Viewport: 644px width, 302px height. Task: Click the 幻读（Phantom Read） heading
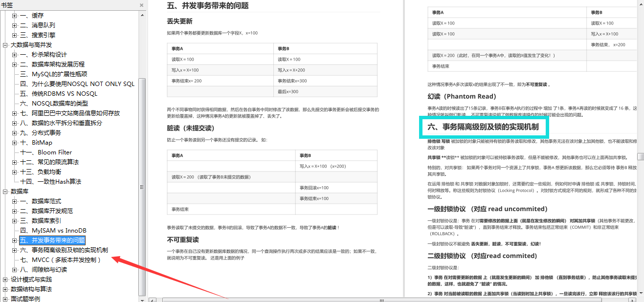pos(462,96)
